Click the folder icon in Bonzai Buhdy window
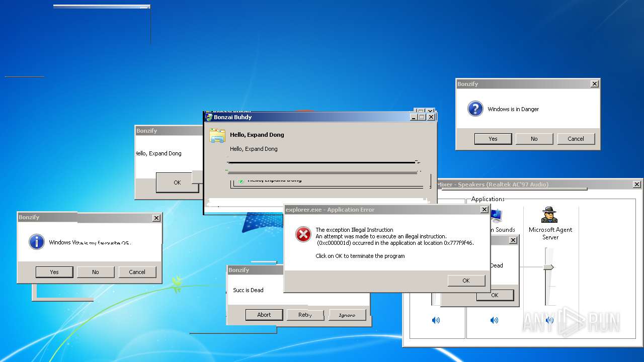Viewport: 644px width, 362px height. click(x=217, y=136)
